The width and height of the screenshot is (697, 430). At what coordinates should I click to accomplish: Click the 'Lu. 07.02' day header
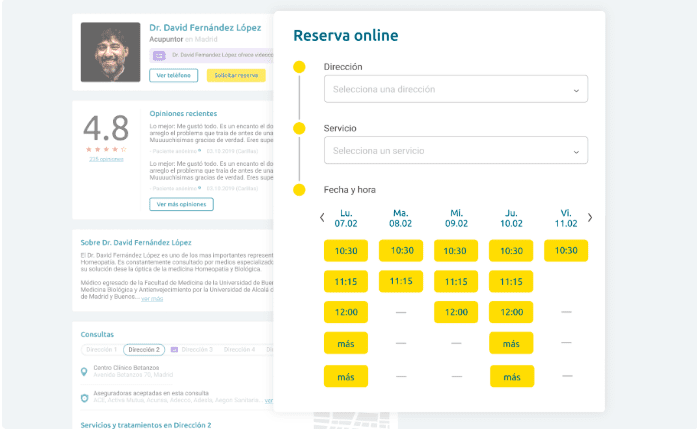346,218
